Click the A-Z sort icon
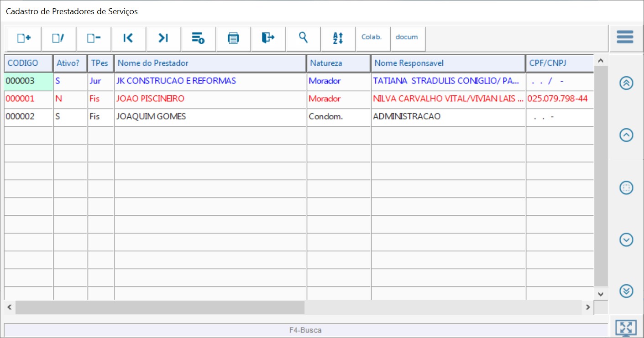 pos(338,38)
